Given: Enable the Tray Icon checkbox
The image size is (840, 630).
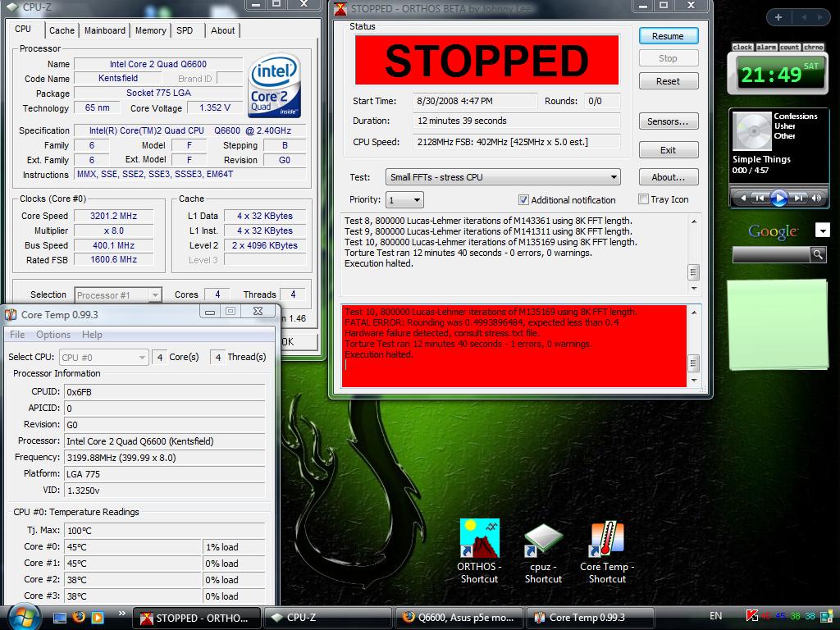Looking at the screenshot, I should [x=643, y=199].
